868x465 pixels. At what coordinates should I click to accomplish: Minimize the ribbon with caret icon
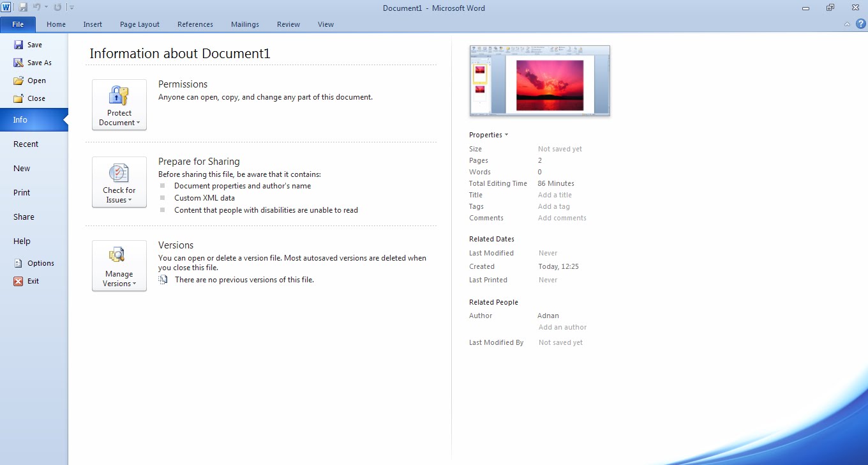point(848,24)
